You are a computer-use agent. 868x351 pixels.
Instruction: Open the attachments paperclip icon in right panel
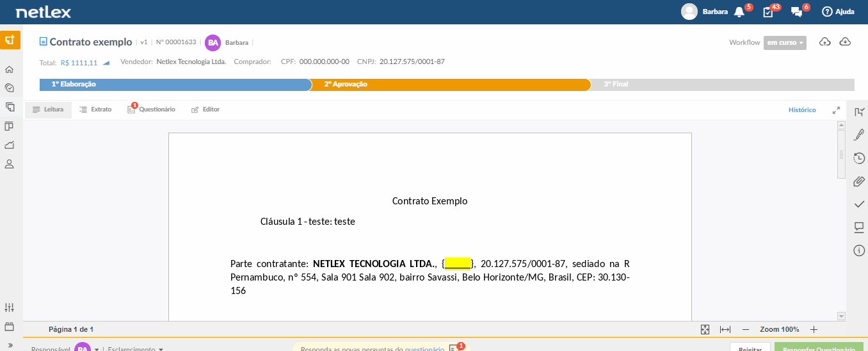[859, 181]
